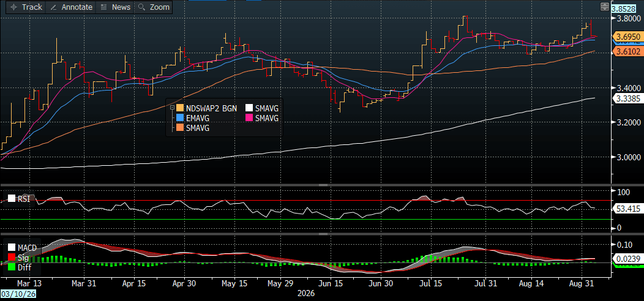This screenshot has width=644, height=301.
Task: Select the Diff legend label
Action: click(x=23, y=267)
